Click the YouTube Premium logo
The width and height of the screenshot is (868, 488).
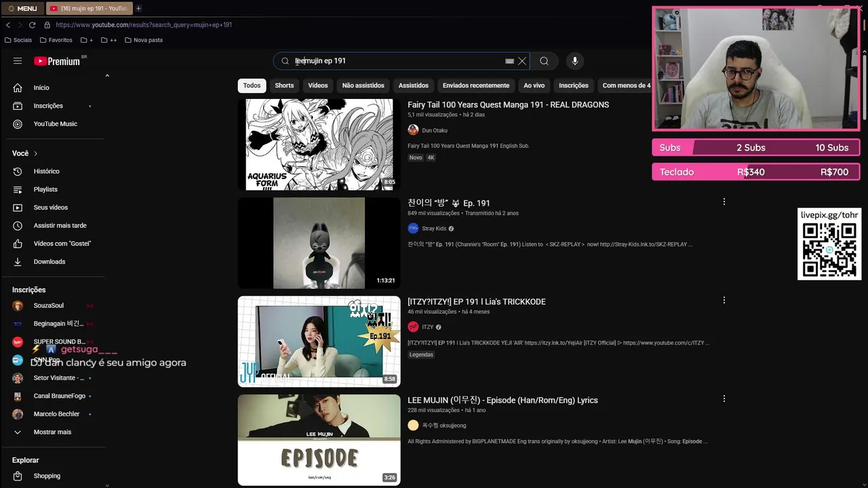(58, 61)
